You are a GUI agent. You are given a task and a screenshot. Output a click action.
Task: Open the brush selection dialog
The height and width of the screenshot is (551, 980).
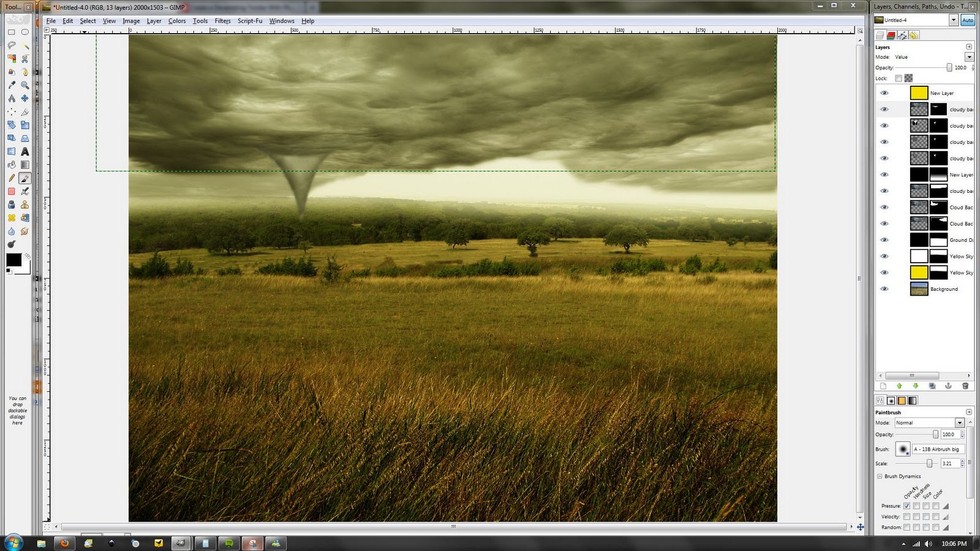point(902,449)
